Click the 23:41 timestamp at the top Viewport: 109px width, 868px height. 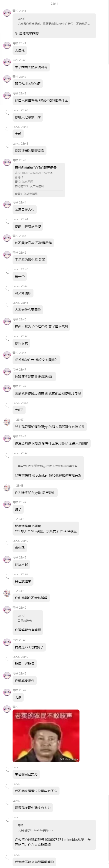(x=54, y=4)
